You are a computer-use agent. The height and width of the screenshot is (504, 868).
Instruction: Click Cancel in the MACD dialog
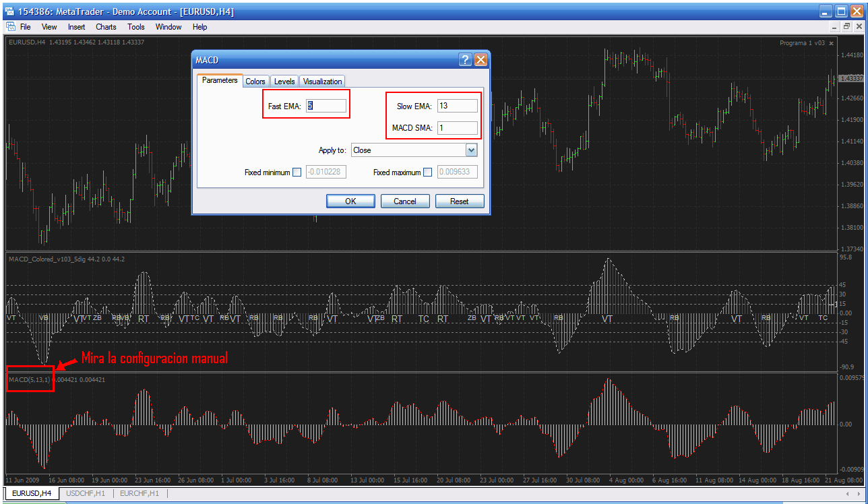pos(405,201)
